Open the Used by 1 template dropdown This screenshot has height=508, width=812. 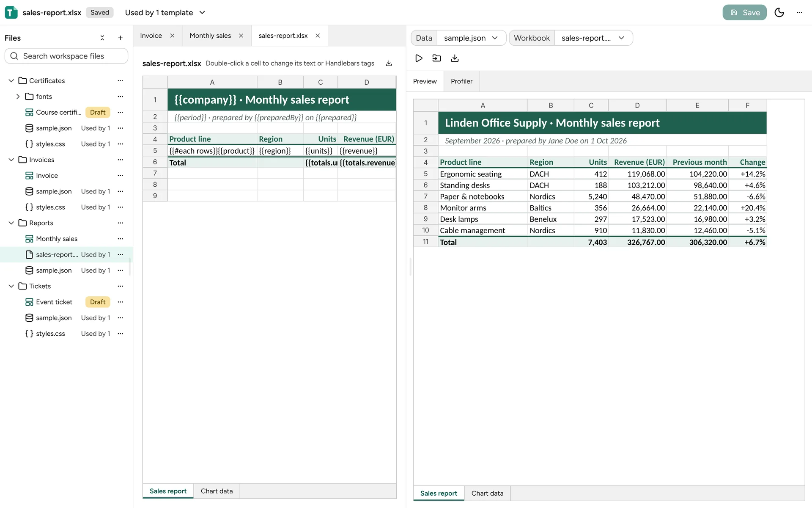point(165,13)
